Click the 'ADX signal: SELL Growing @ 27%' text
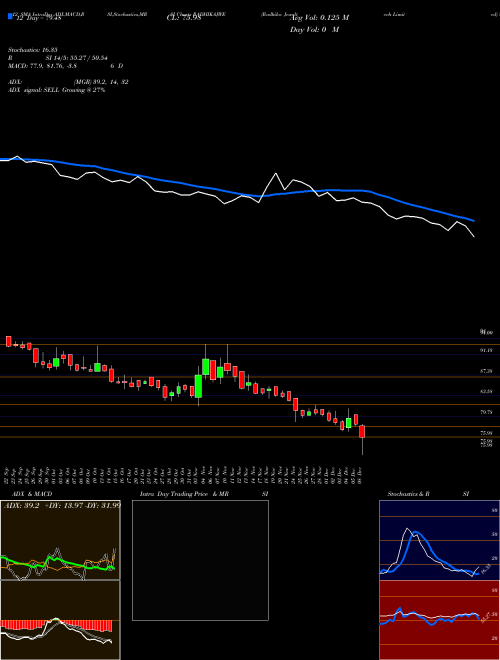Viewport: 500px width, 660px height. click(x=56, y=90)
